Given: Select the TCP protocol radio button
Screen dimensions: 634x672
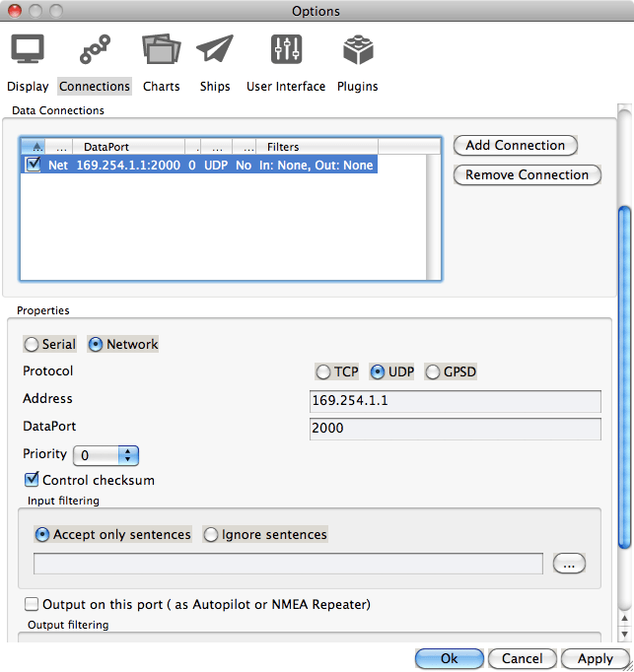Looking at the screenshot, I should 323,372.
